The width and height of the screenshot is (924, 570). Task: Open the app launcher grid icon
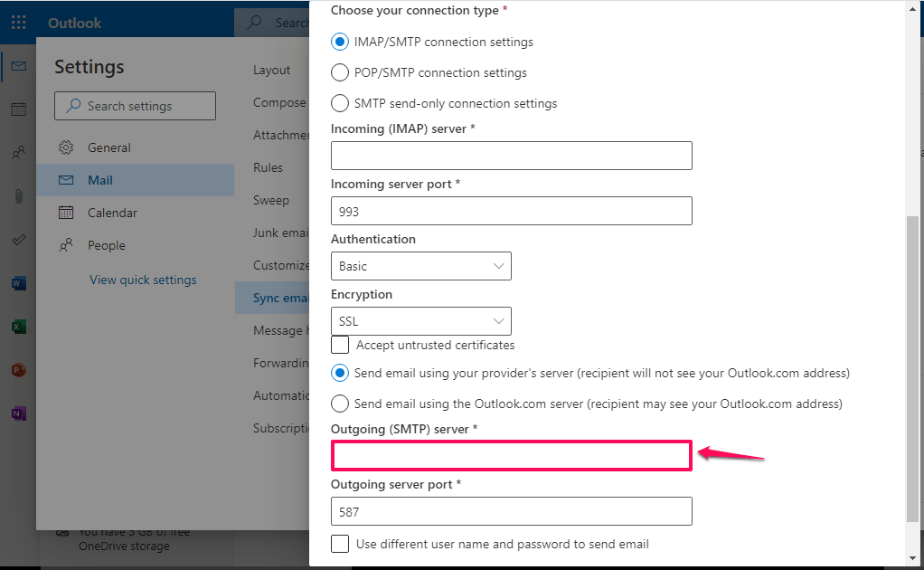pyautogui.click(x=18, y=22)
